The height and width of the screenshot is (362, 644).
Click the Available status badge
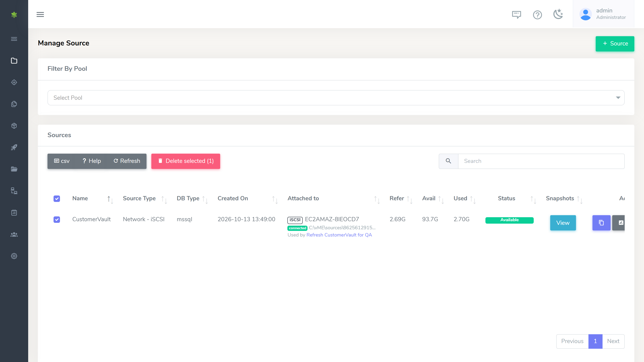(x=510, y=220)
